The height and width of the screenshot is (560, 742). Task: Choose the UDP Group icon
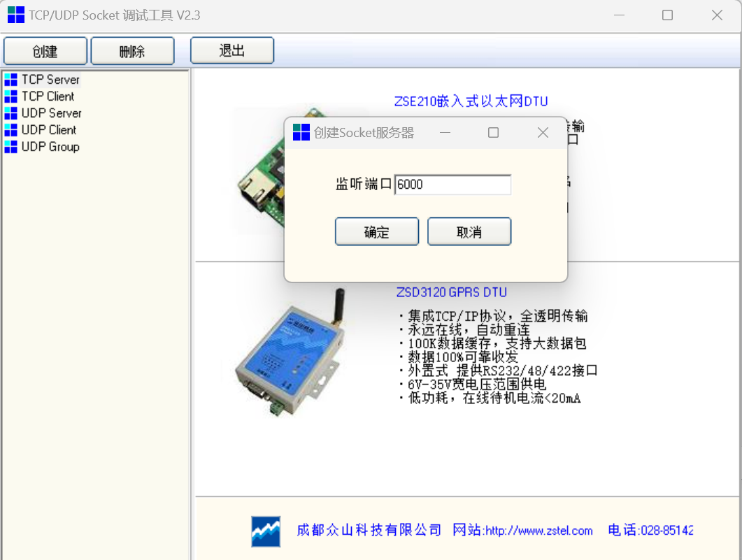[x=10, y=147]
